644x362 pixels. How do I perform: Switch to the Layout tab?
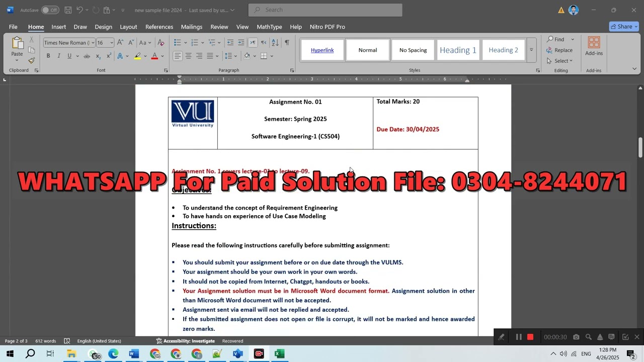(128, 27)
